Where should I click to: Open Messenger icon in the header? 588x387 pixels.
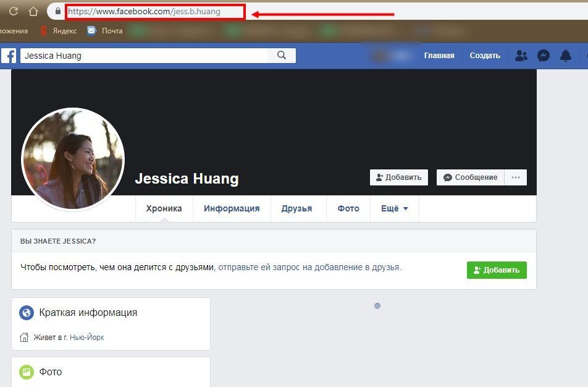click(x=544, y=56)
